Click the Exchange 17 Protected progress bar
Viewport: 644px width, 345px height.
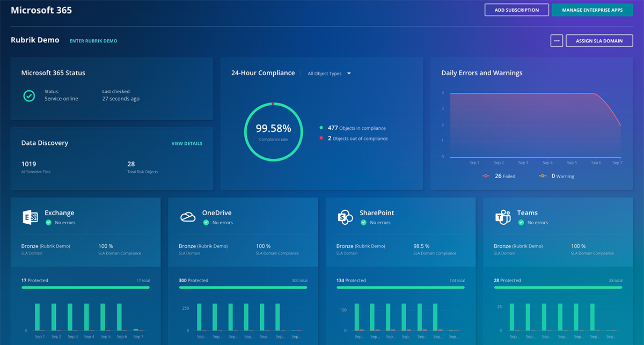pos(85,288)
